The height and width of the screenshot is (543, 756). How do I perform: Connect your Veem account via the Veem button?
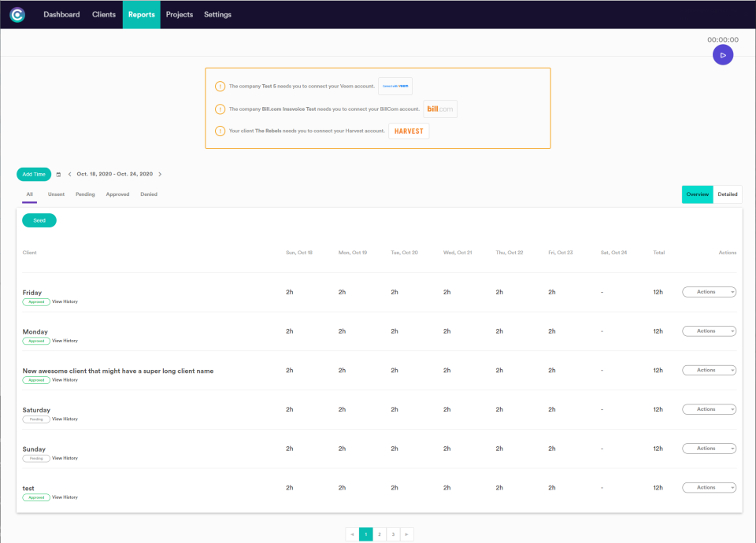point(395,86)
